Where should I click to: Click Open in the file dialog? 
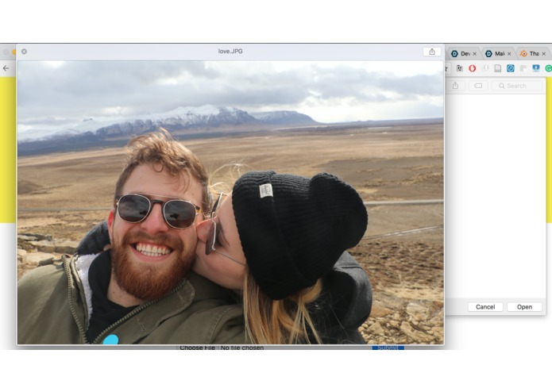[x=524, y=307]
